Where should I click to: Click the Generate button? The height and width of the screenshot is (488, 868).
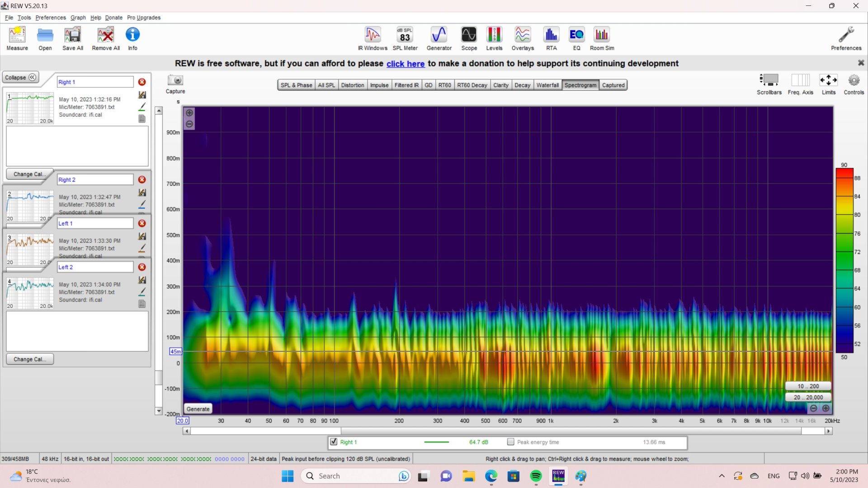tap(198, 409)
